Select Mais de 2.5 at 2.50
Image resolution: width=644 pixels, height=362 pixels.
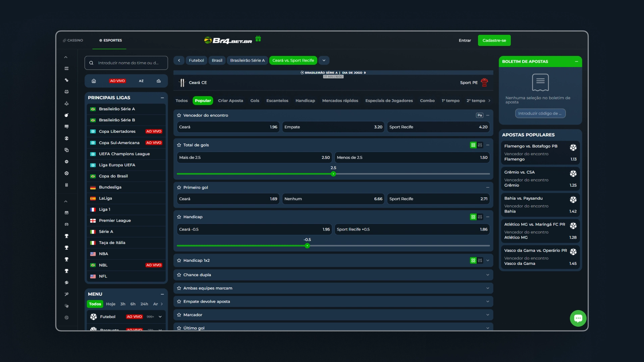pyautogui.click(x=254, y=158)
